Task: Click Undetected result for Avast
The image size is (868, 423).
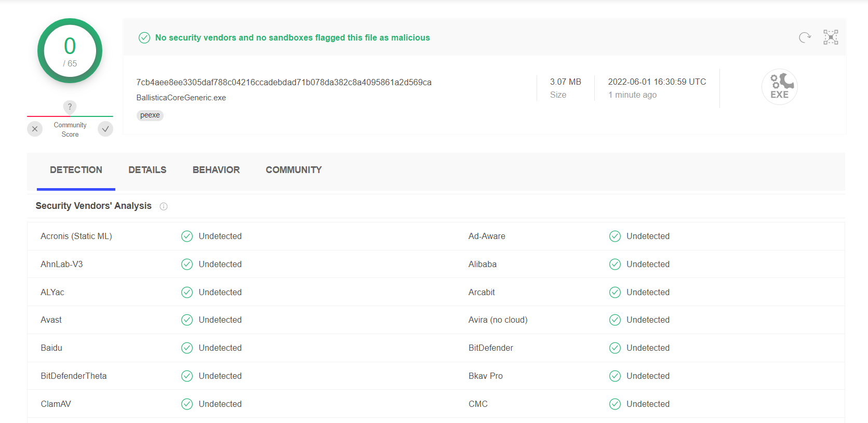Action: 220,320
